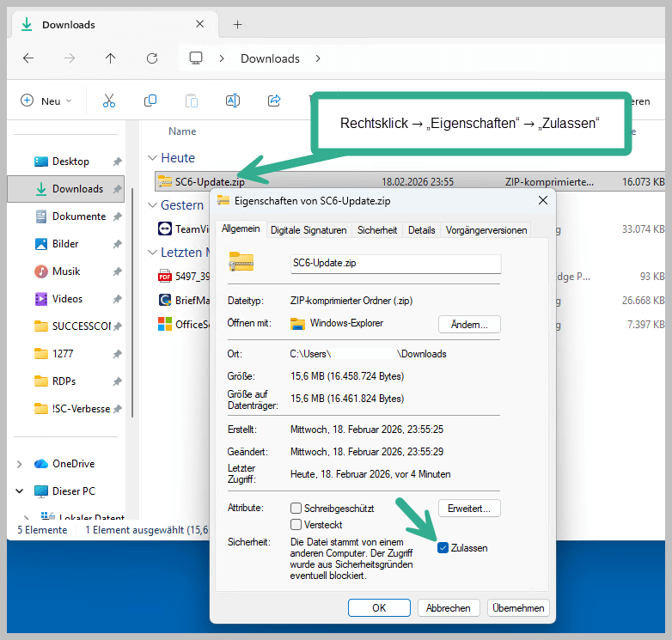Screen dimensions: 672x640
Task: Expand the OneDrive tree node
Action: (x=20, y=464)
